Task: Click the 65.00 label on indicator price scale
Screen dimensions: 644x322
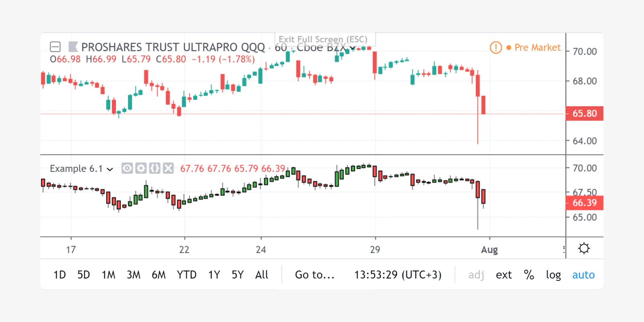Action: tap(584, 217)
